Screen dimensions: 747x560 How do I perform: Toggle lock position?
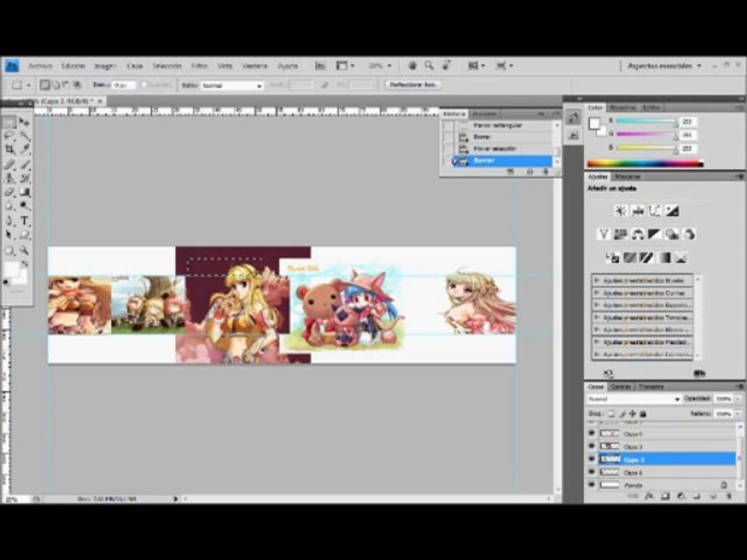tap(633, 414)
